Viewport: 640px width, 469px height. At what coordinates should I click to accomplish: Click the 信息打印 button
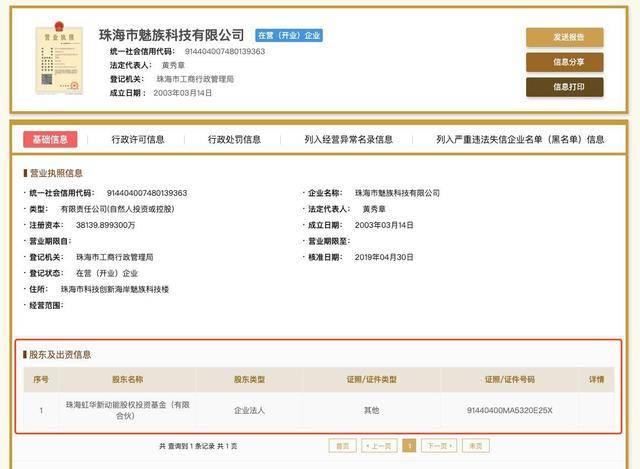point(564,87)
